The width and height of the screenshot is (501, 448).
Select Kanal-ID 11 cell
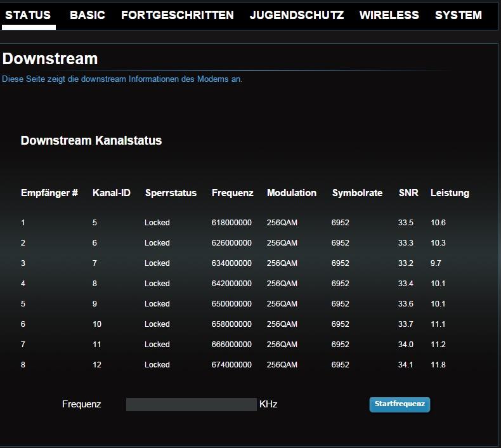(97, 345)
